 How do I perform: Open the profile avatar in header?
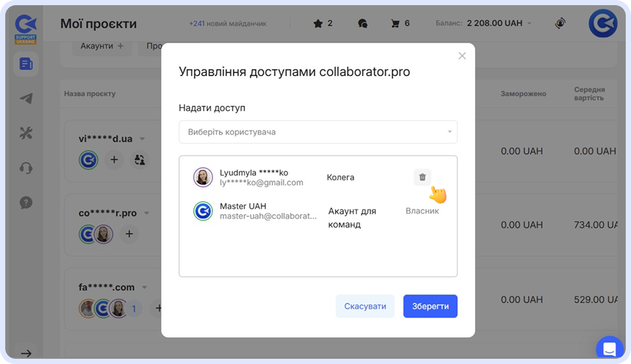point(603,24)
